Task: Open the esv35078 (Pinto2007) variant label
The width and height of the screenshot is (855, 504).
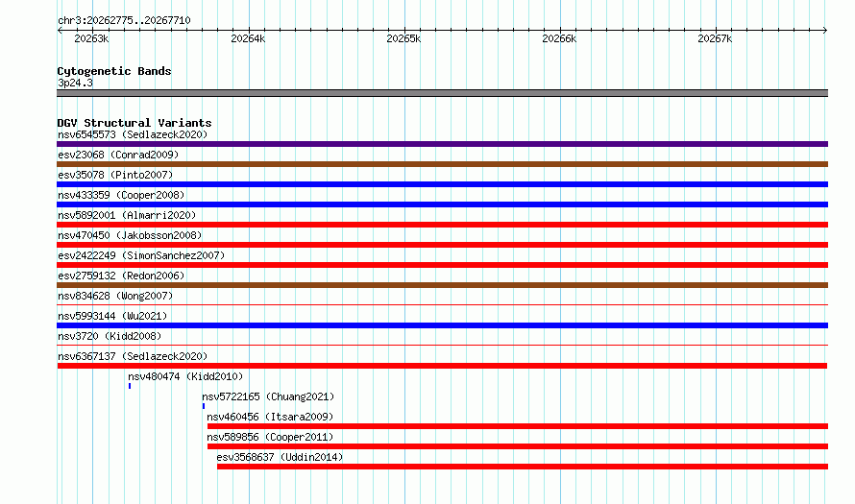Action: click(x=115, y=175)
